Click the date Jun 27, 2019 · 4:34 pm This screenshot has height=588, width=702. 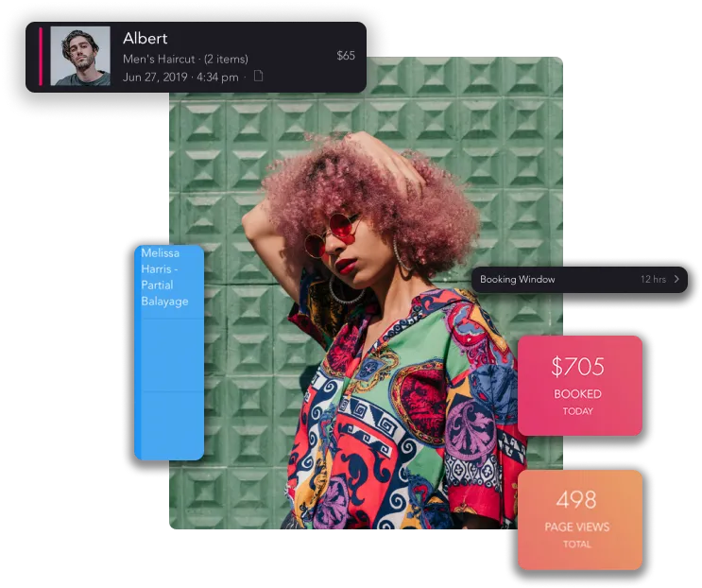[x=180, y=77]
